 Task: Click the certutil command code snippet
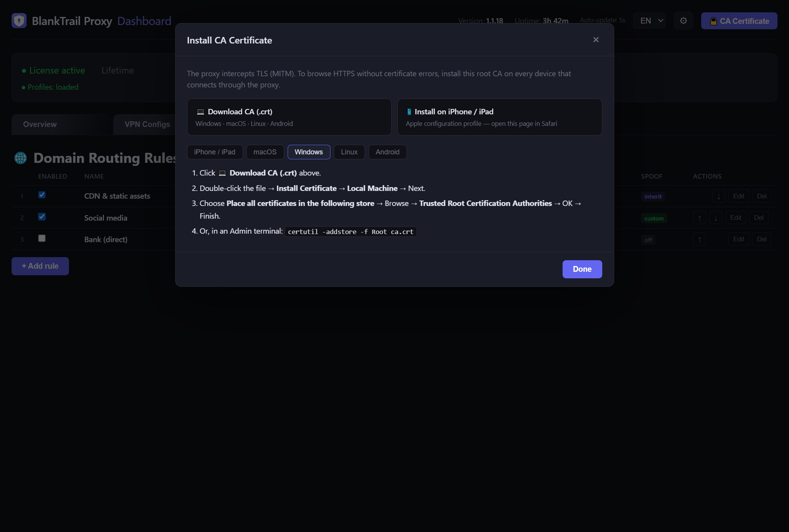click(x=351, y=232)
